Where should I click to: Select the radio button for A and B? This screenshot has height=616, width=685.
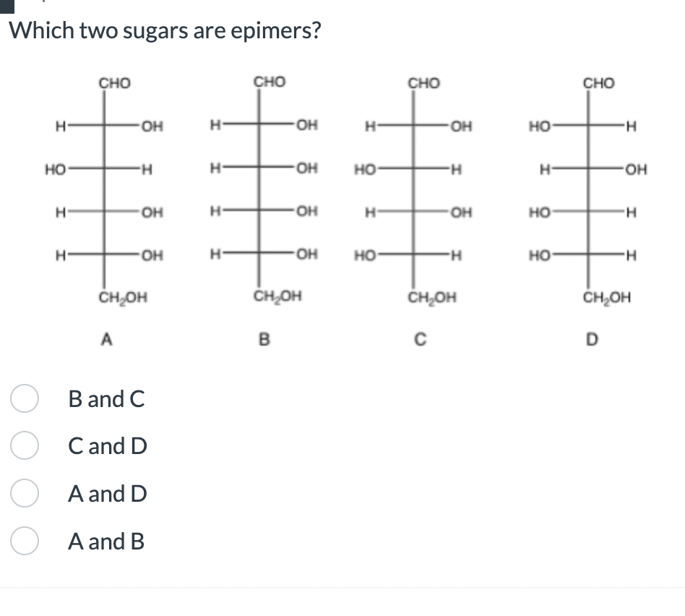[x=24, y=541]
